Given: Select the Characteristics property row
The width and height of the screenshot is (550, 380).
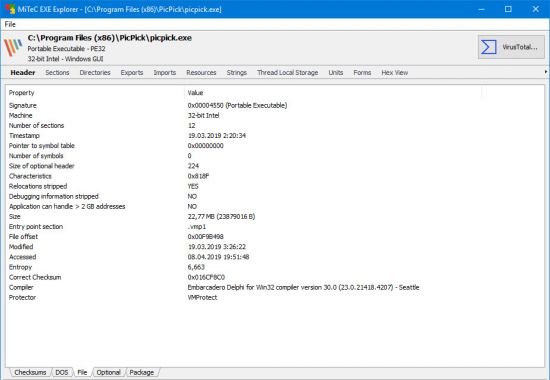Looking at the screenshot, I should point(276,176).
